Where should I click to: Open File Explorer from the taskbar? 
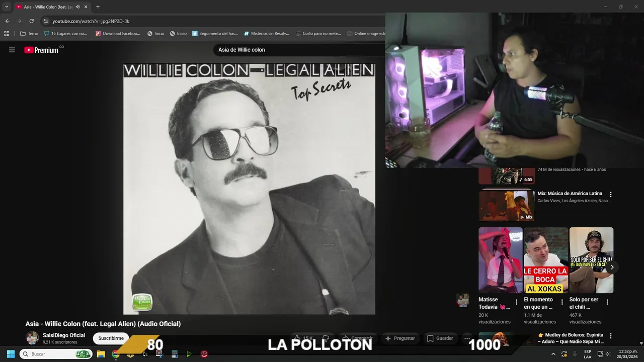(101, 354)
